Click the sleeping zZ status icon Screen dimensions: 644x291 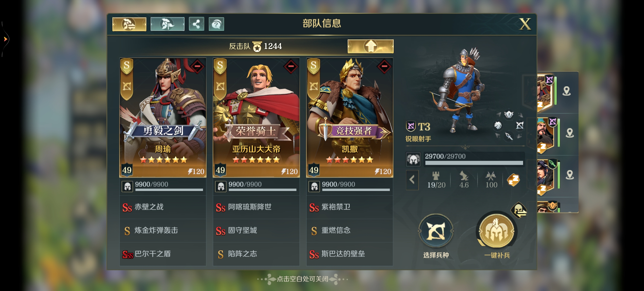(x=513, y=180)
